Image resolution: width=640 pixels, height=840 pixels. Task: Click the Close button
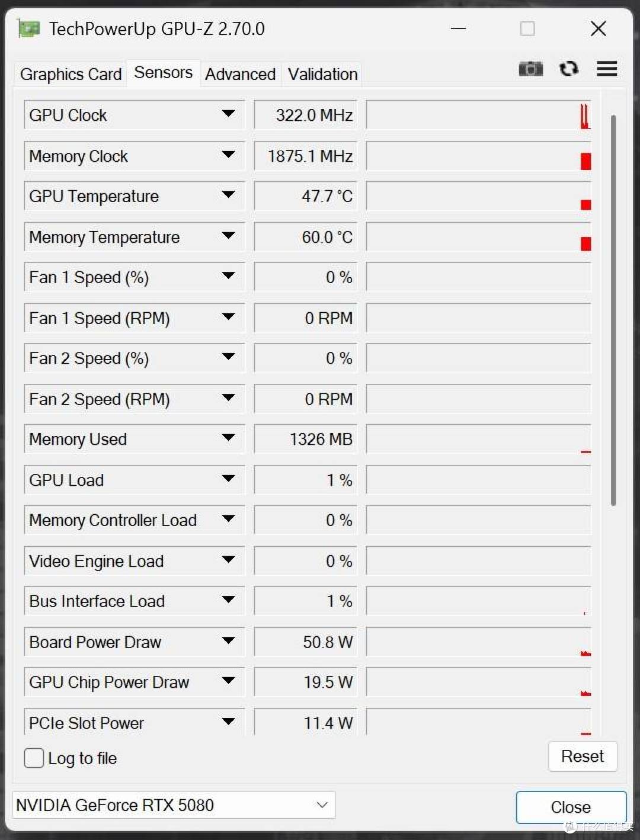[x=571, y=807]
